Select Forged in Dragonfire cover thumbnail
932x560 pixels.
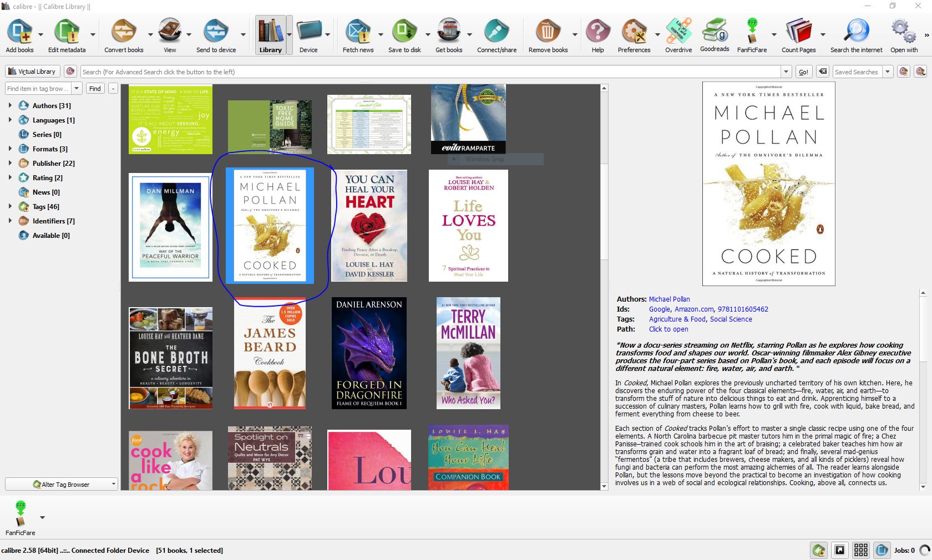(x=369, y=353)
